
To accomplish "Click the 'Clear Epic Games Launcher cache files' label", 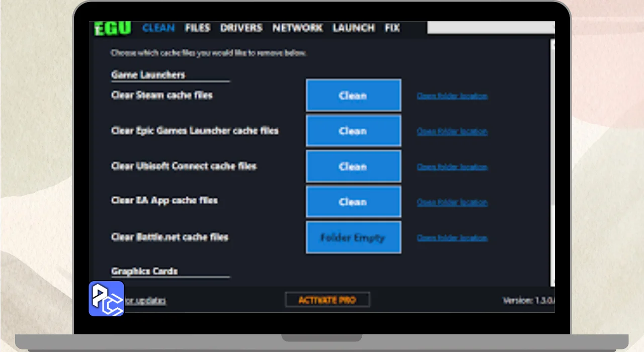I will tap(195, 131).
